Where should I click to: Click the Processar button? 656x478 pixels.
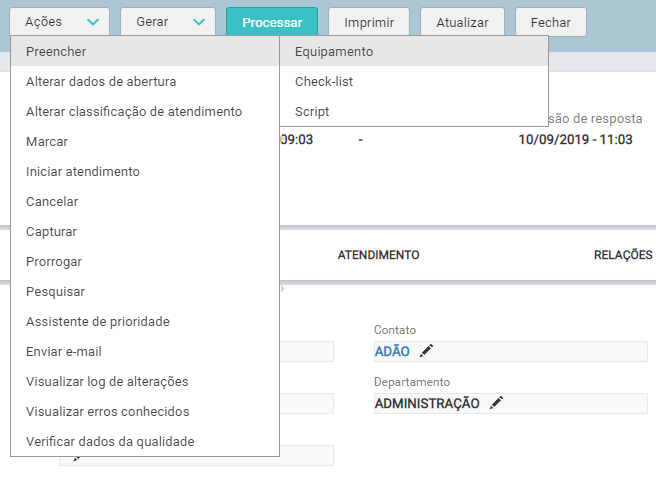272,22
